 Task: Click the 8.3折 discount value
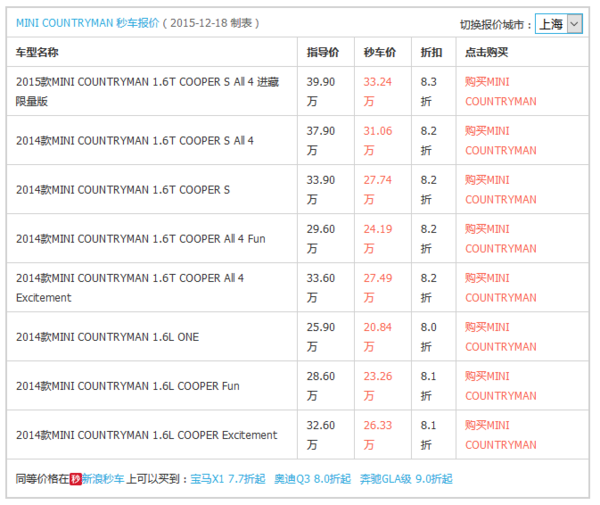tap(429, 91)
